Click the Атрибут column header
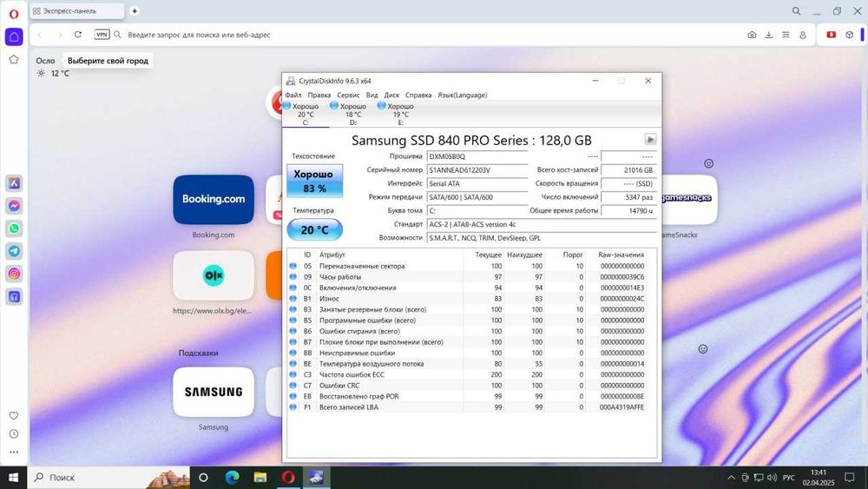 click(332, 254)
